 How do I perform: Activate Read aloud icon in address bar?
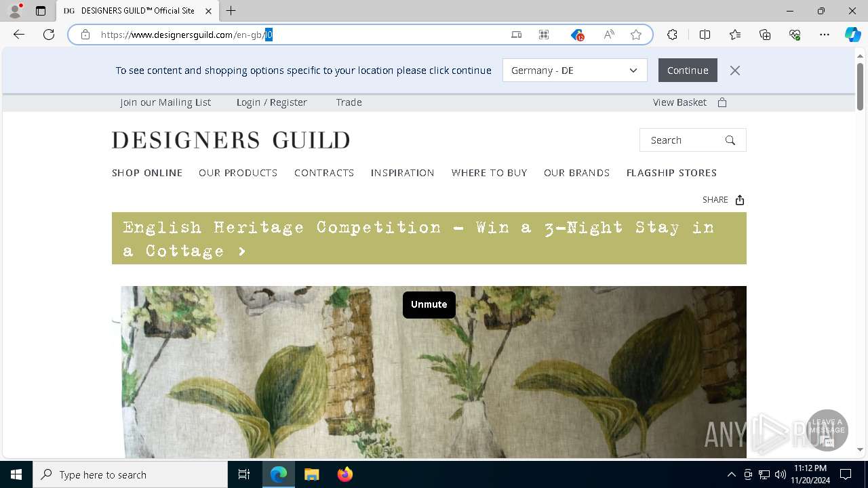click(x=609, y=35)
